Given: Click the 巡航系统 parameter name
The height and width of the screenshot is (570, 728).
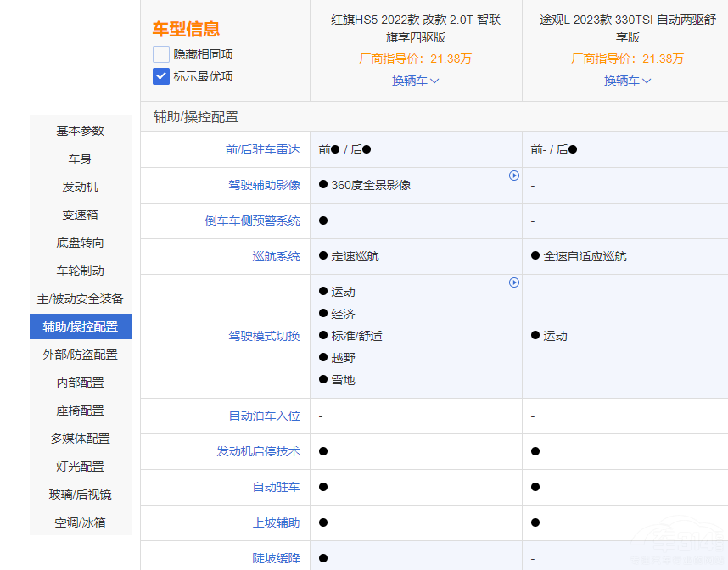Looking at the screenshot, I should pyautogui.click(x=276, y=256).
